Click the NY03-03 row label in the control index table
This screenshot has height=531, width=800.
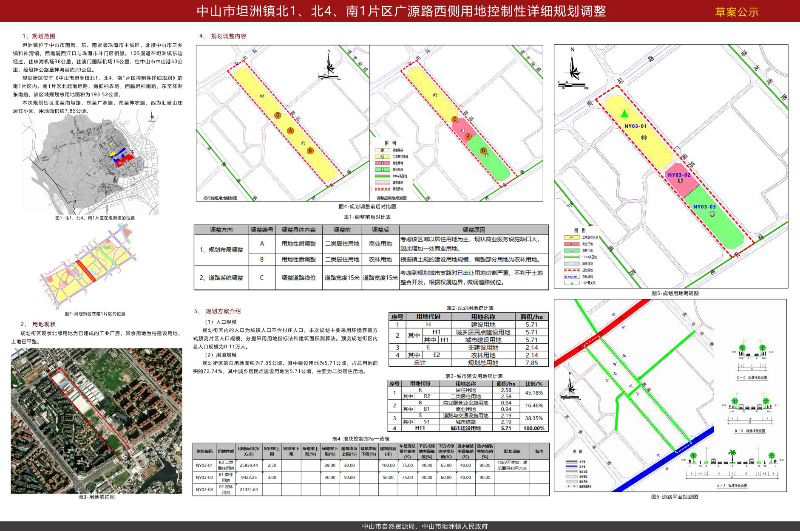click(204, 489)
